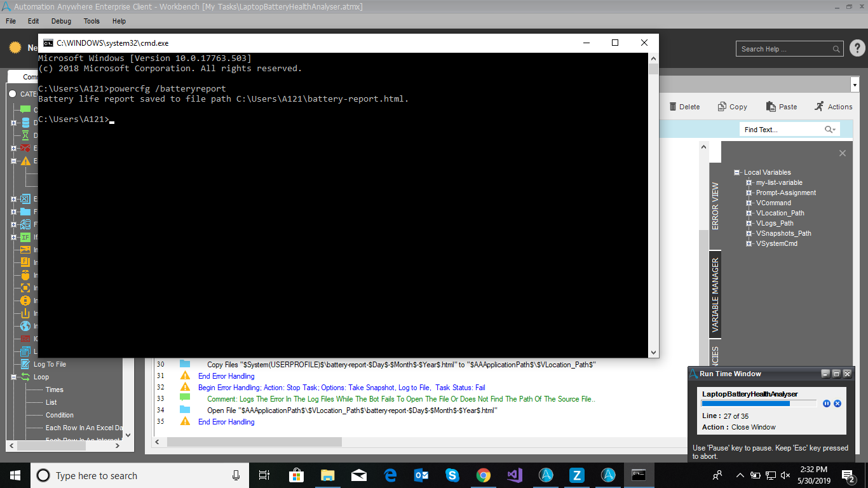Image resolution: width=868 pixels, height=488 pixels.
Task: Click the Search Help input box
Action: pyautogui.click(x=784, y=49)
